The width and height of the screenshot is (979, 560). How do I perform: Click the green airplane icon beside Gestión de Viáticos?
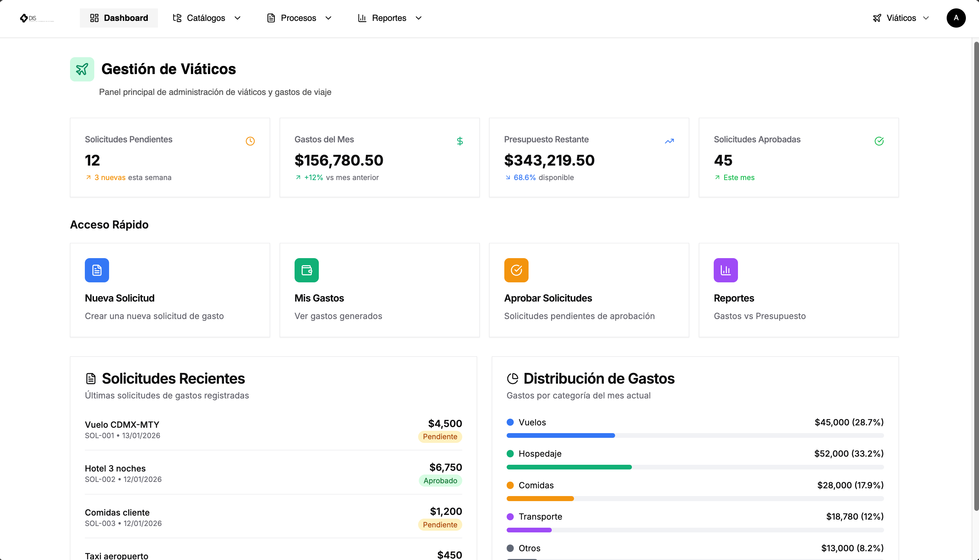point(82,69)
